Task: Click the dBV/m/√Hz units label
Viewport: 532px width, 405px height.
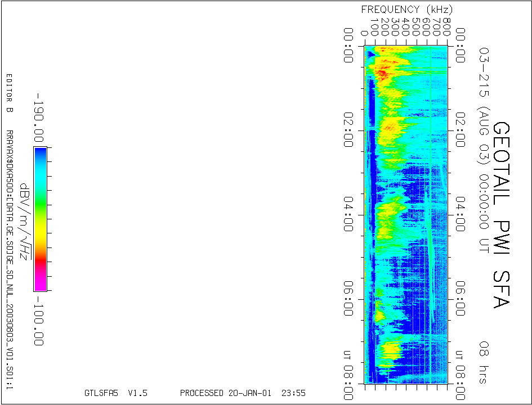Action: point(24,221)
